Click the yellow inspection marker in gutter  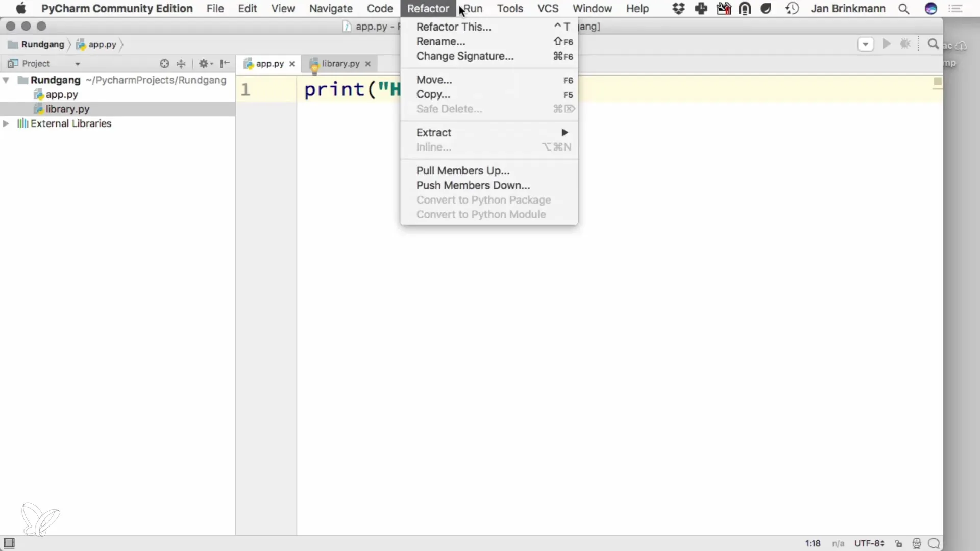click(x=938, y=82)
